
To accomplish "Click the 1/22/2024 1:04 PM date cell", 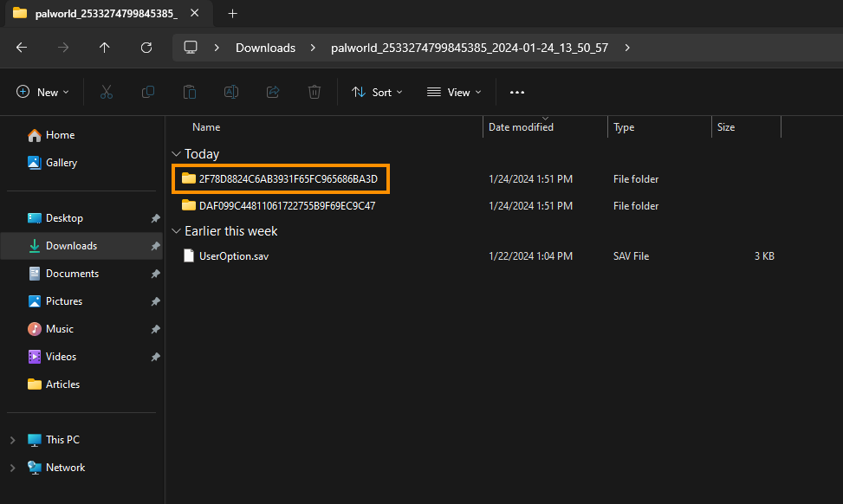I will (x=530, y=256).
